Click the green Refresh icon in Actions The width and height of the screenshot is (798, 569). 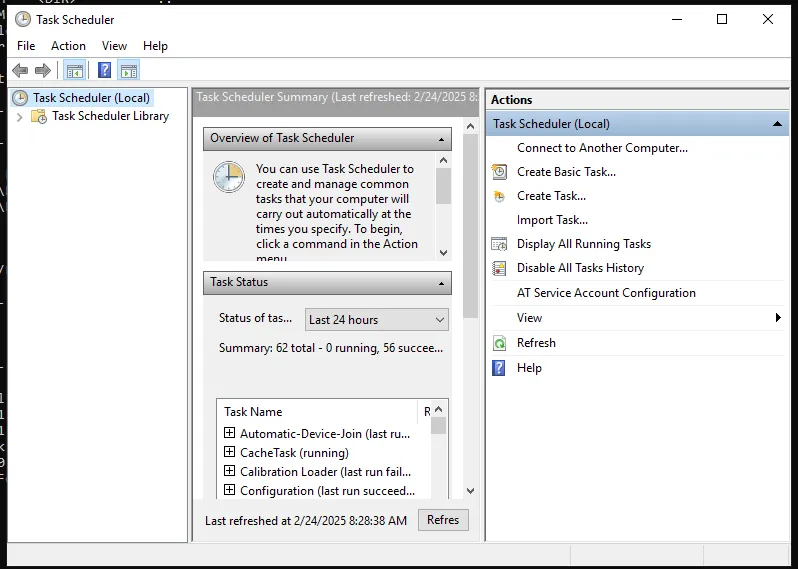(499, 343)
